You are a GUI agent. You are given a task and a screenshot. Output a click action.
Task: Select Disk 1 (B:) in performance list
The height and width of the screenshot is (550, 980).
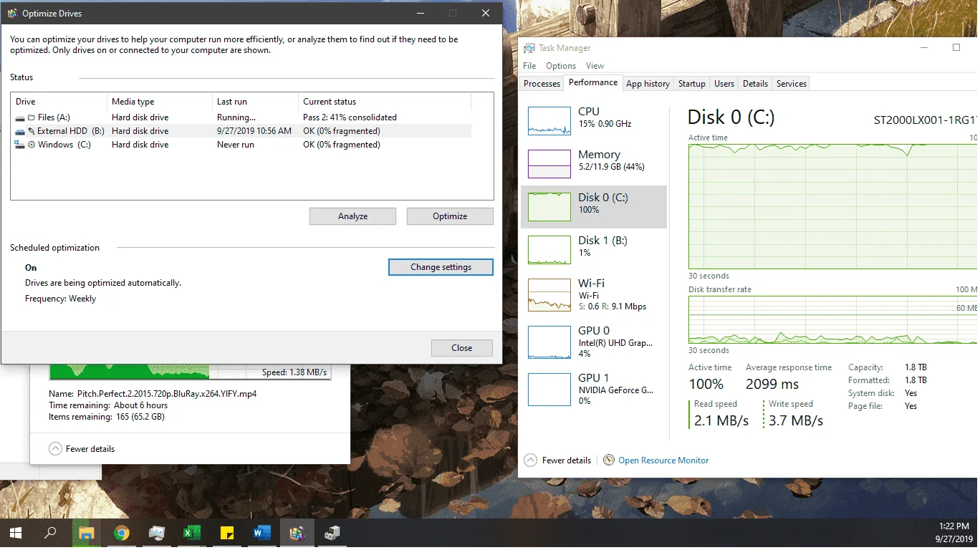[x=594, y=249]
